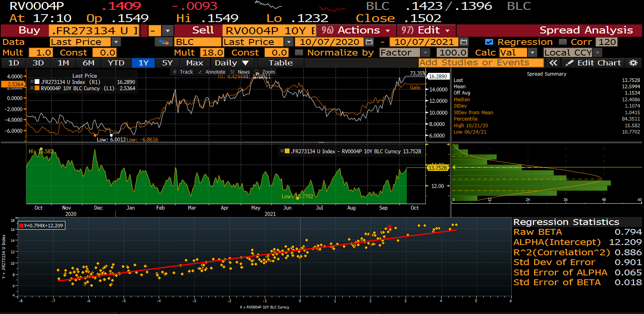Enable the Corr checkbox
The image size is (644, 314).
563,42
